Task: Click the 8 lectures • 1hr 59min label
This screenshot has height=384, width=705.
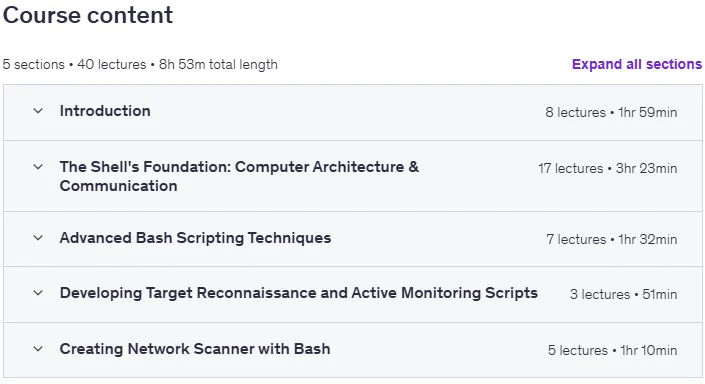Action: (x=611, y=112)
